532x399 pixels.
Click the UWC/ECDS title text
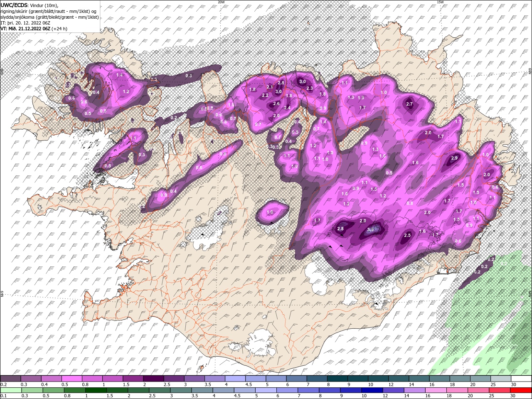click(x=15, y=5)
